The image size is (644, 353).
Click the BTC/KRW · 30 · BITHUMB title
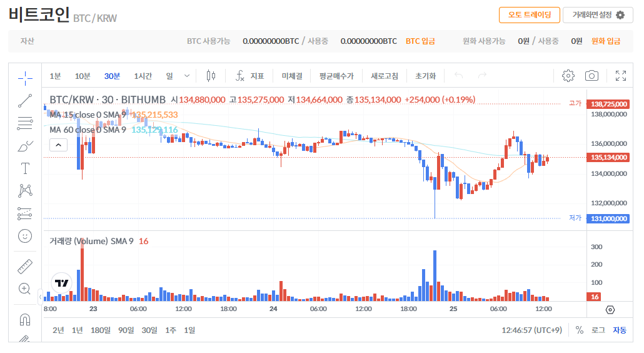108,100
